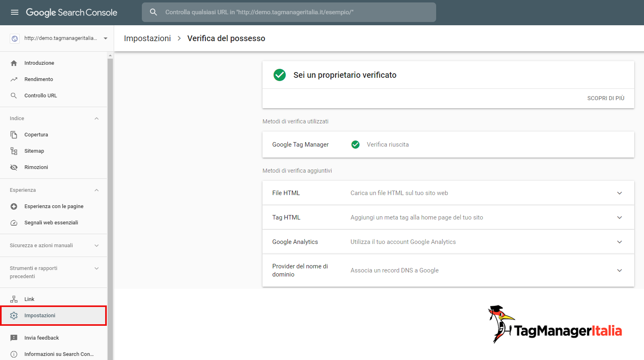Screen dimensions: 644x360
Task: Click the property globe icon
Action: click(15, 38)
